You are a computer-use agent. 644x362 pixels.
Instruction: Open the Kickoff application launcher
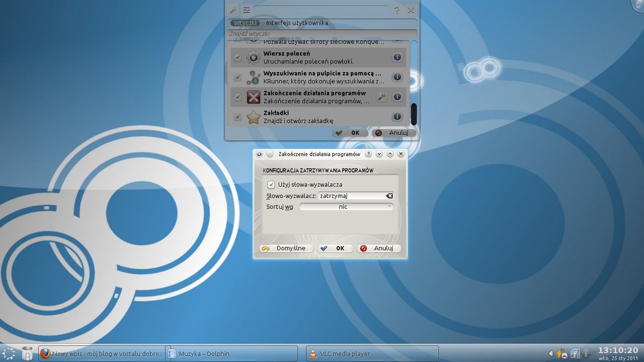pyautogui.click(x=9, y=353)
